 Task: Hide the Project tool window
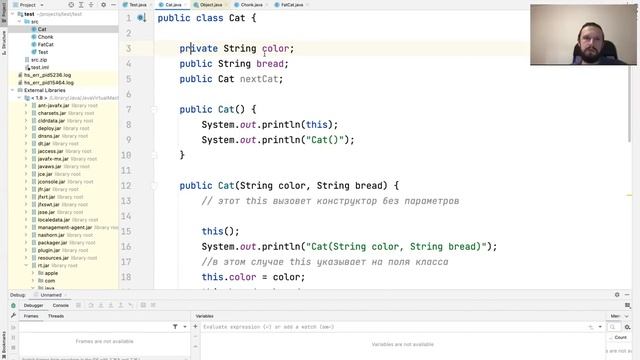pos(113,5)
